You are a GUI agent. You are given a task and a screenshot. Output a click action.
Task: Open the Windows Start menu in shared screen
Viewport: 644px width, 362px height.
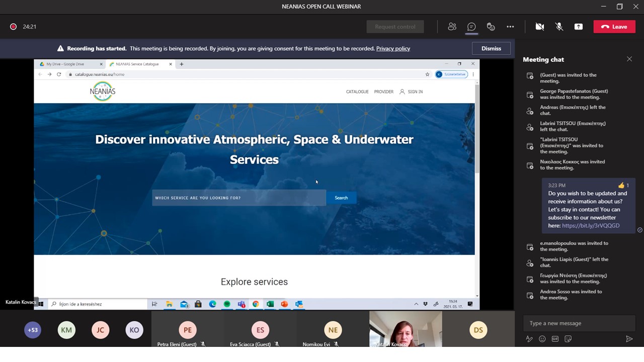pos(41,304)
